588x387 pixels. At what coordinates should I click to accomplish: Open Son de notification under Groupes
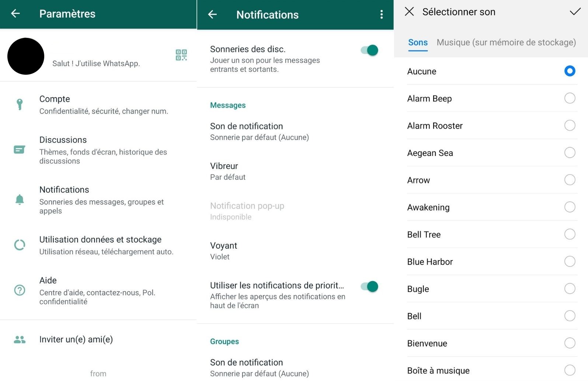tap(295, 368)
